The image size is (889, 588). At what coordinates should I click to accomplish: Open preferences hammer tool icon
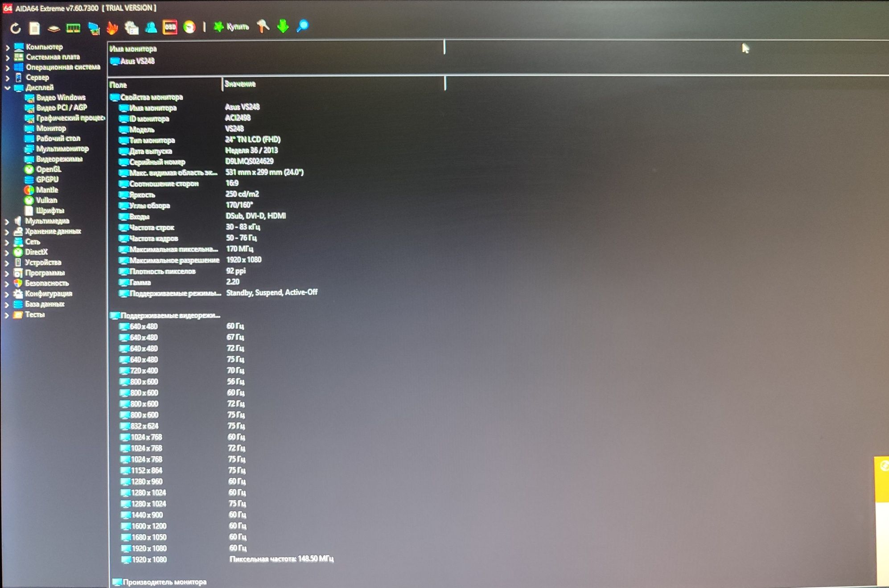pyautogui.click(x=263, y=26)
